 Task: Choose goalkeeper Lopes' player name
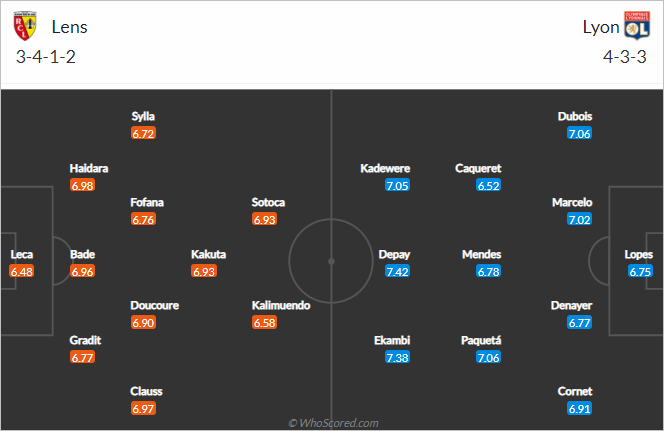coord(638,254)
